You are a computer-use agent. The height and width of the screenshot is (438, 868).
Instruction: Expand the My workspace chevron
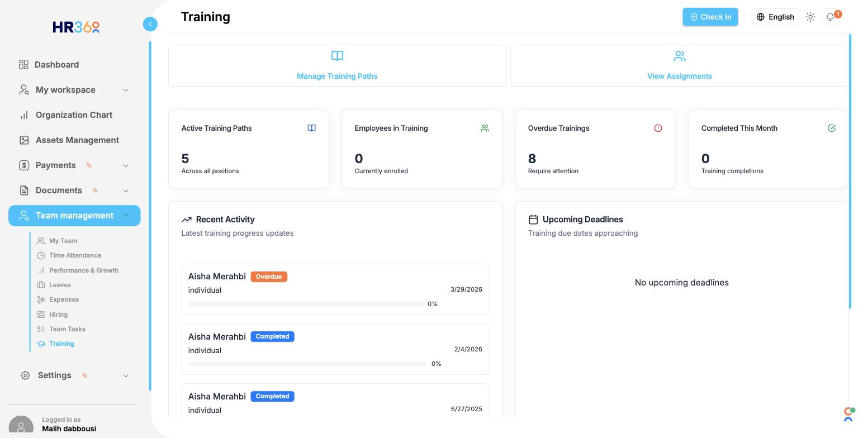click(126, 90)
